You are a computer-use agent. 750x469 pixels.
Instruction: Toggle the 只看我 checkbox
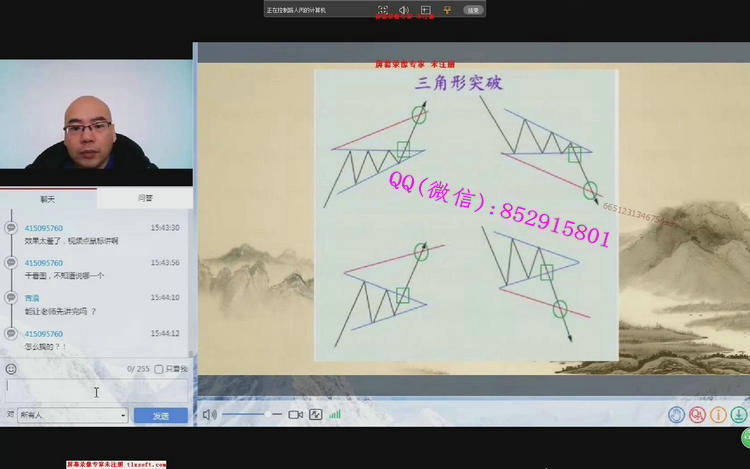[159, 369]
